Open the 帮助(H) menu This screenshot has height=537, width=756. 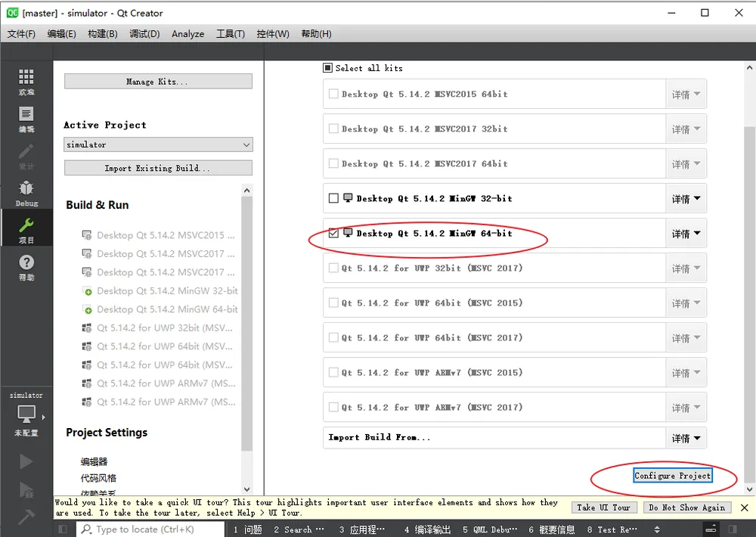(x=316, y=34)
